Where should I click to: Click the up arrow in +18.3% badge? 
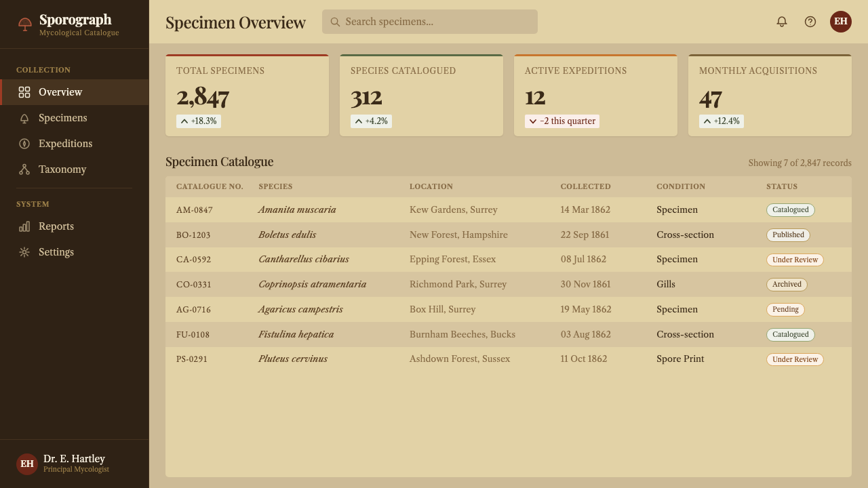pyautogui.click(x=184, y=121)
